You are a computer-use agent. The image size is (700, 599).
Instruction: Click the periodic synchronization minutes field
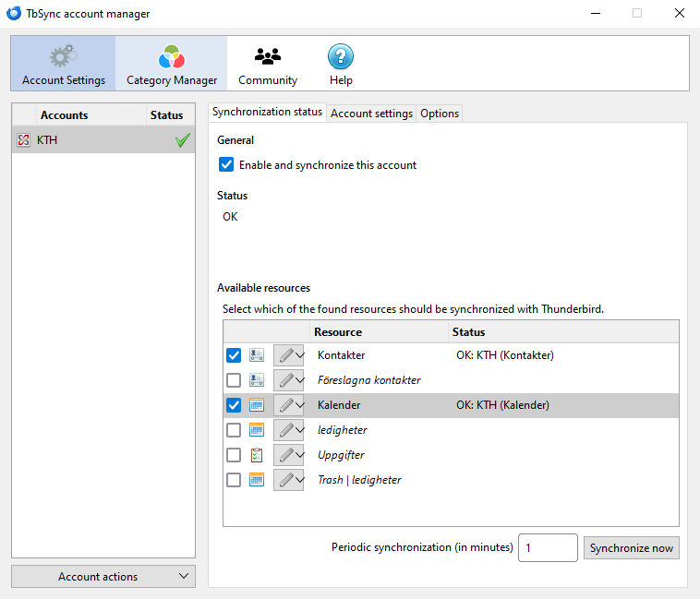pos(548,547)
